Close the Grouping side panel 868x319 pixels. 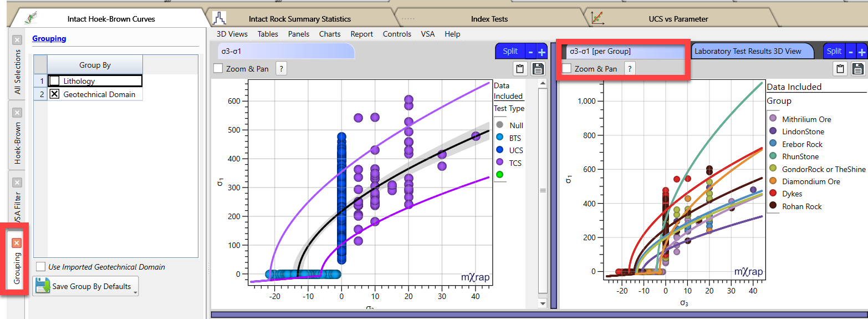click(17, 243)
